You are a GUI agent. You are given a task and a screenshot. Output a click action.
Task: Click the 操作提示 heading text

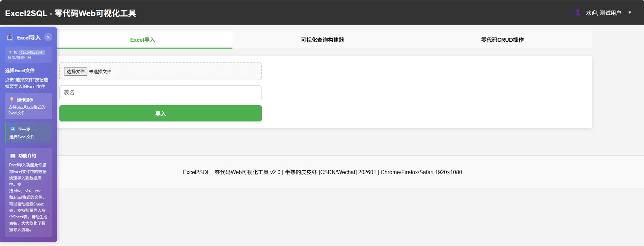[x=25, y=100]
